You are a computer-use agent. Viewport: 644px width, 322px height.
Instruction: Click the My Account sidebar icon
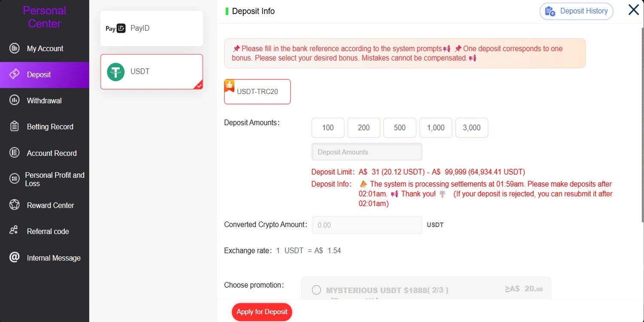click(x=15, y=48)
